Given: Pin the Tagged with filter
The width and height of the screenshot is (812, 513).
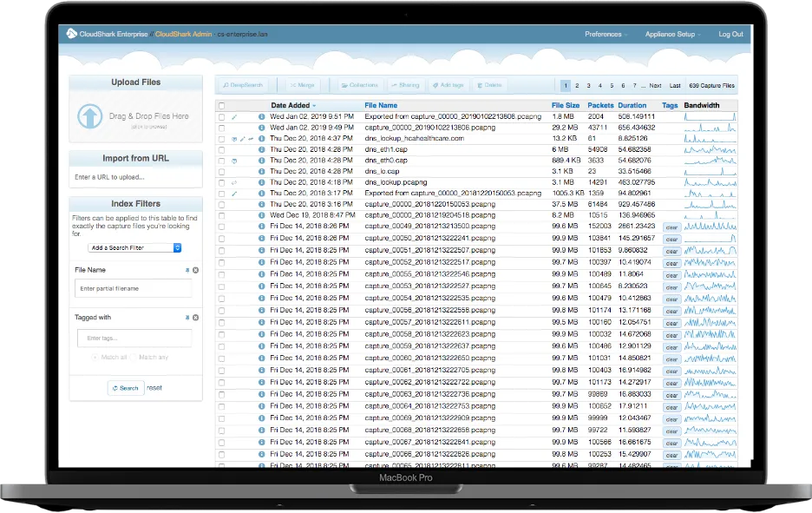Looking at the screenshot, I should tap(187, 318).
